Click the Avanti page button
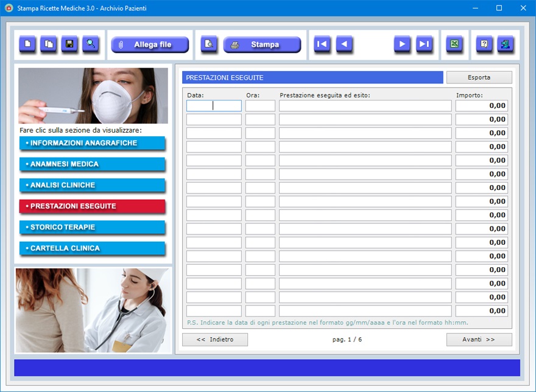The height and width of the screenshot is (392, 536). (x=479, y=340)
